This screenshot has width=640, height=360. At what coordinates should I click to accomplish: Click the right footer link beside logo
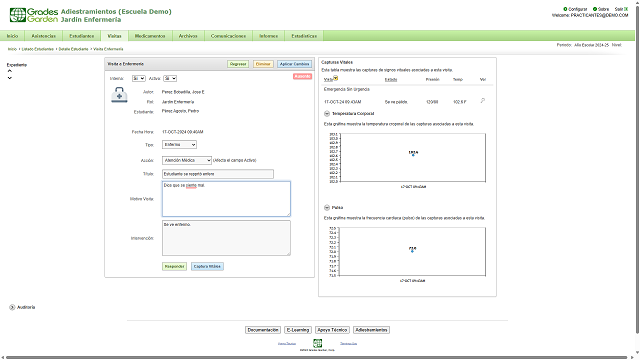[x=349, y=343]
